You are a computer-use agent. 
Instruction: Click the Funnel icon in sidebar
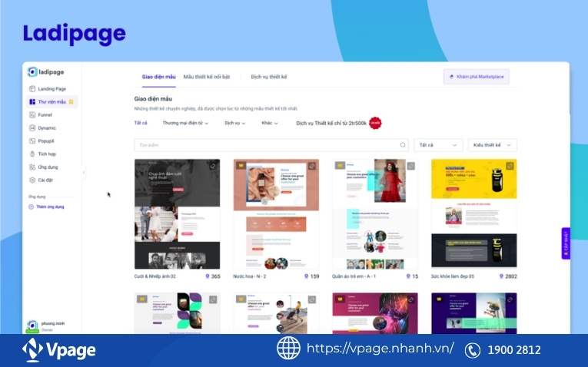pyautogui.click(x=32, y=115)
